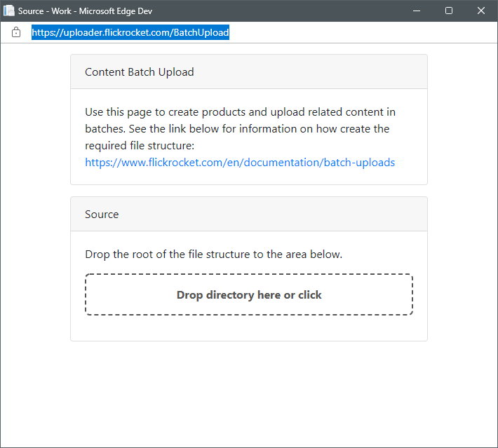
Task: Click the blank page area below Source card
Action: [249, 393]
